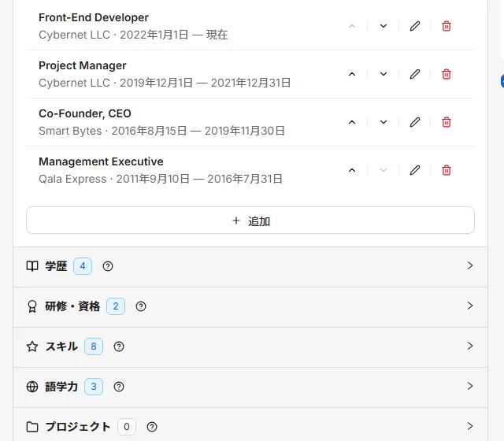Viewport: 504px width, 441px height.
Task: Expand the スキル section
Action: [250, 346]
